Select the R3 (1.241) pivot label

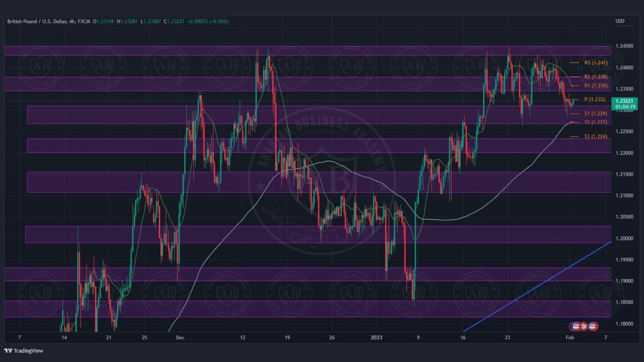pos(596,63)
